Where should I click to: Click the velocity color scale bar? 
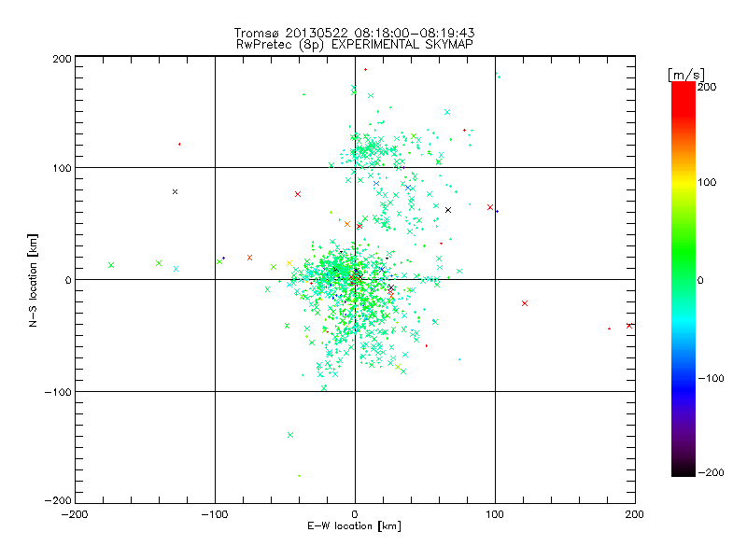[684, 279]
